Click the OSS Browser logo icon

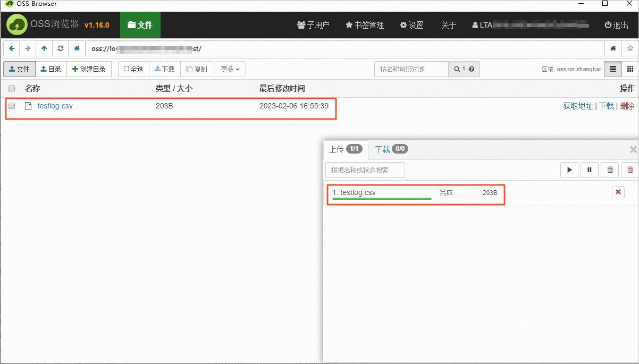(x=17, y=25)
